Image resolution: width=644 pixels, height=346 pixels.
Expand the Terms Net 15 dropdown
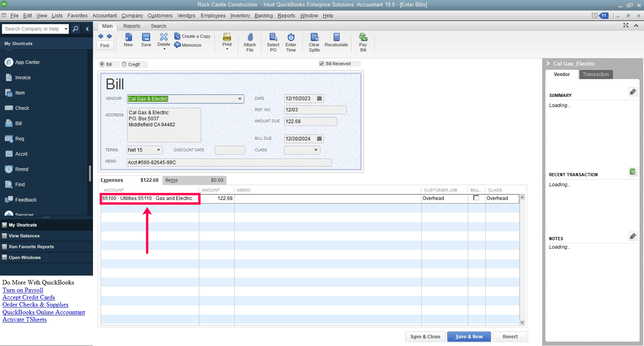pos(159,150)
